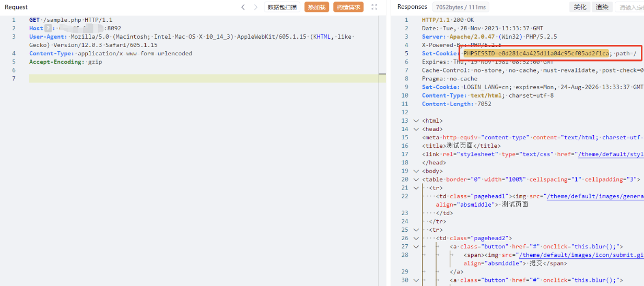Click the Host header port :8092
644x286 pixels.
pos(113,28)
